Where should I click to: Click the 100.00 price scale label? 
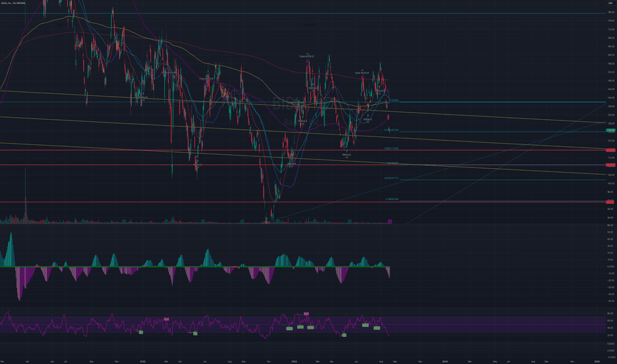click(610, 183)
